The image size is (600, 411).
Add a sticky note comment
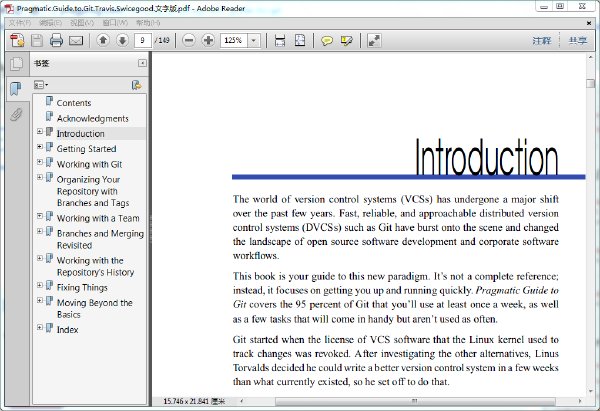point(326,40)
